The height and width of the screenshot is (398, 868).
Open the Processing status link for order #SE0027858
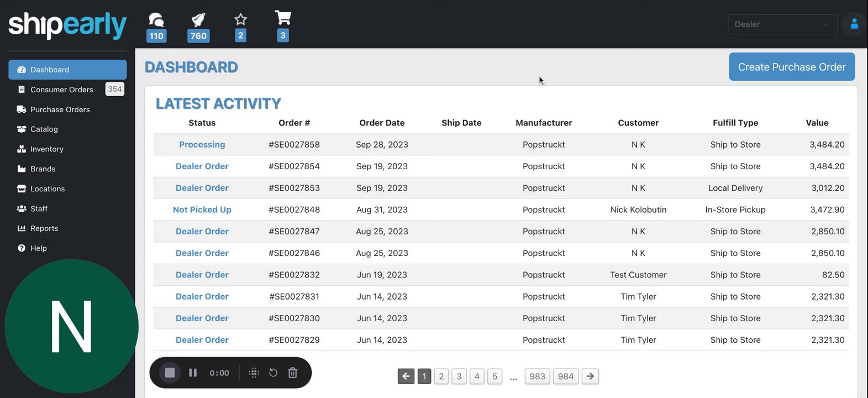click(202, 145)
